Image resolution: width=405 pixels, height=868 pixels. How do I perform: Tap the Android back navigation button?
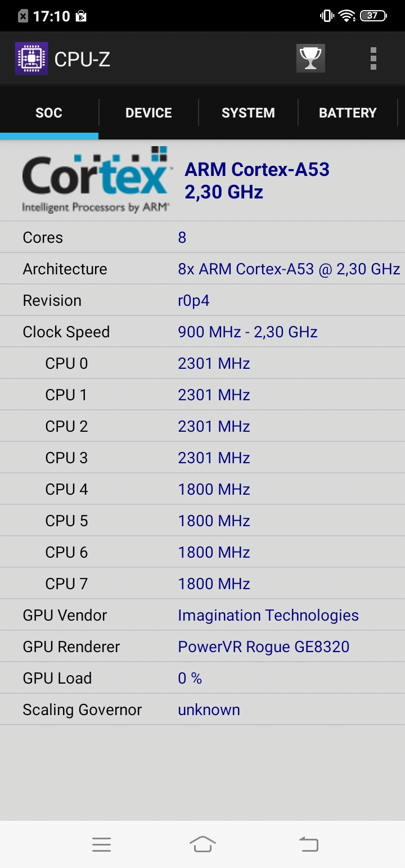pos(308,844)
